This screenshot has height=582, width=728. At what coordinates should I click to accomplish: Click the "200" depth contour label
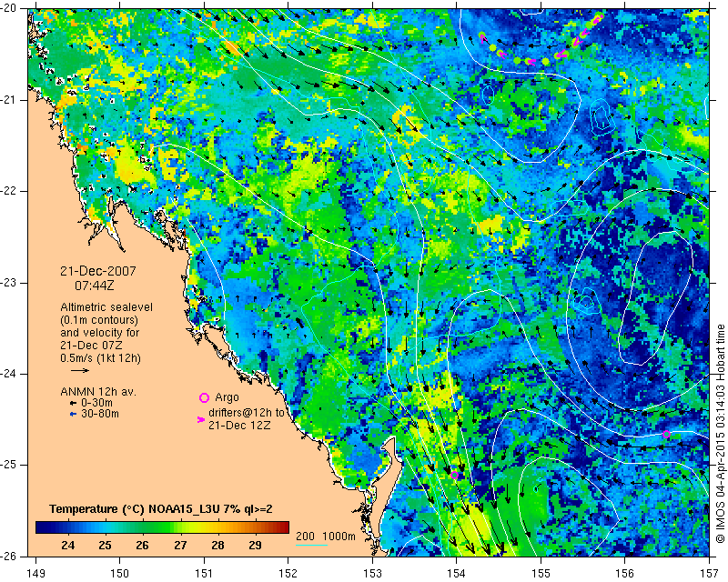pyautogui.click(x=305, y=536)
